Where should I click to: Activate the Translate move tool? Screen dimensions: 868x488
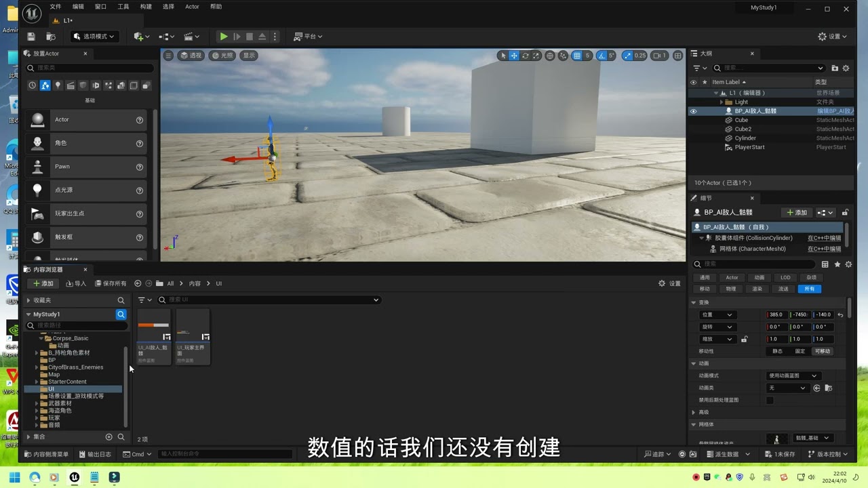click(514, 56)
